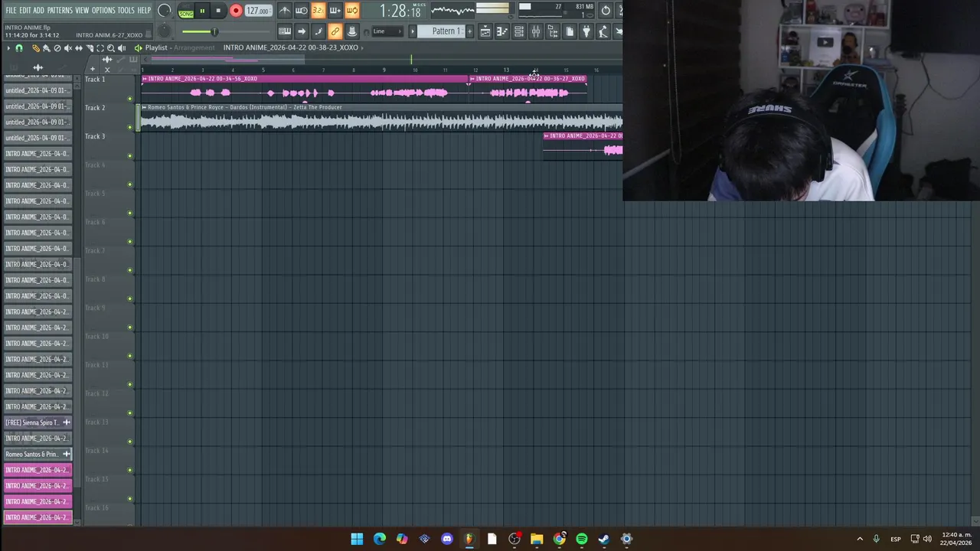Image resolution: width=980 pixels, height=551 pixels.
Task: Open the FILE menu
Action: (11, 11)
